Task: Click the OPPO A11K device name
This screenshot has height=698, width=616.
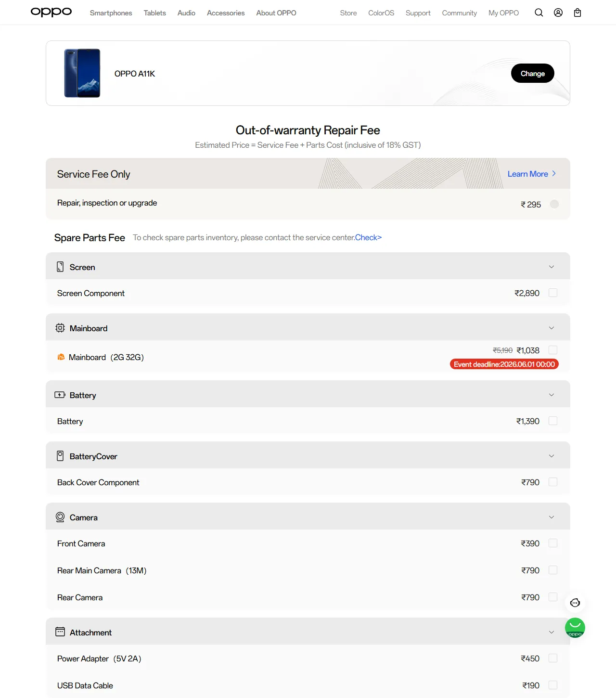Action: tap(135, 74)
